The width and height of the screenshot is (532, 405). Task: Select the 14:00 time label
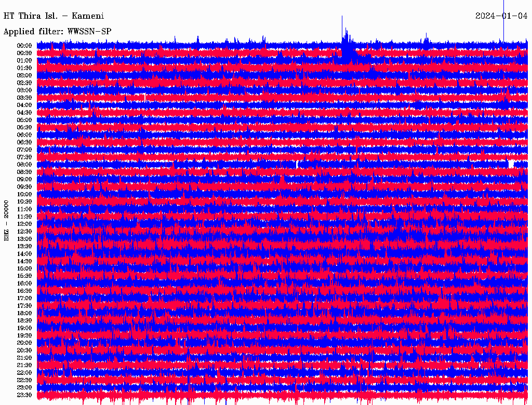click(24, 254)
